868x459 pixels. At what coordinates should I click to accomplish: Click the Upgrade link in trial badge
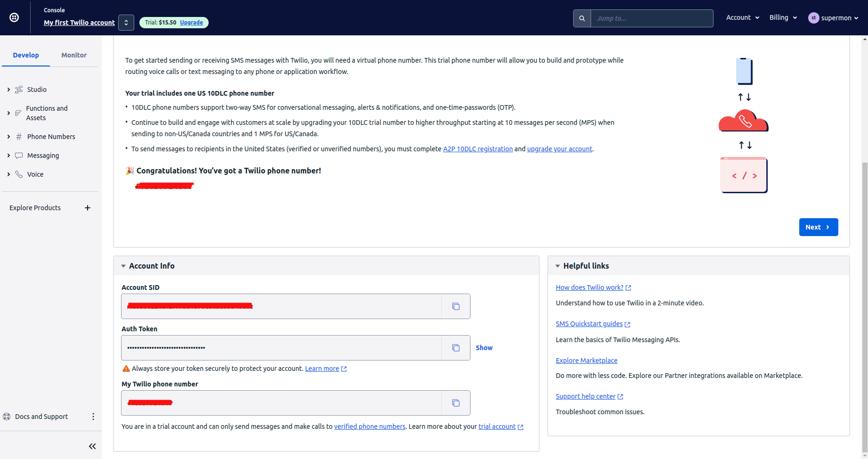pos(191,23)
